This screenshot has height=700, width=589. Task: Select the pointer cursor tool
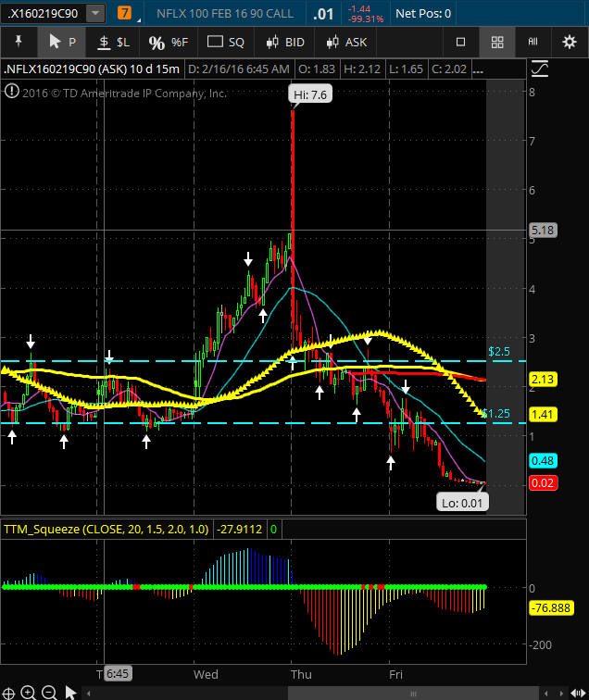click(x=62, y=42)
